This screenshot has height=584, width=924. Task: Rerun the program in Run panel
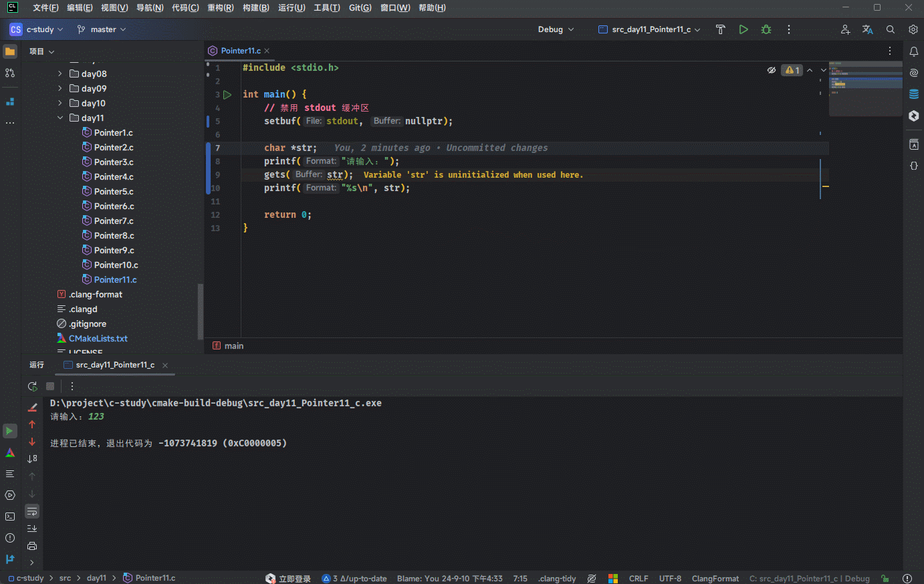click(x=32, y=386)
